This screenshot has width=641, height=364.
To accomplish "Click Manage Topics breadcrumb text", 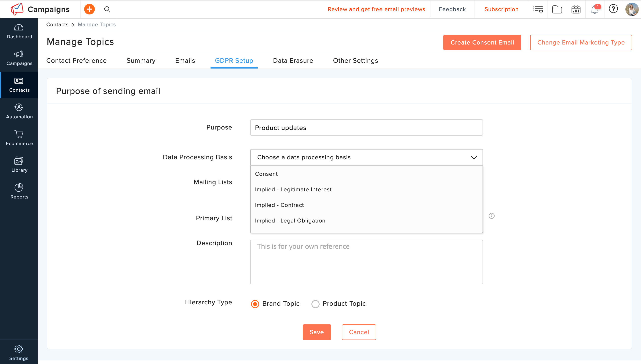I will tap(97, 24).
